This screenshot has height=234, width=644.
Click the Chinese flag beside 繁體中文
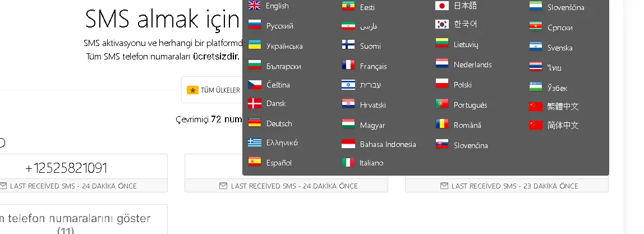[x=536, y=106]
